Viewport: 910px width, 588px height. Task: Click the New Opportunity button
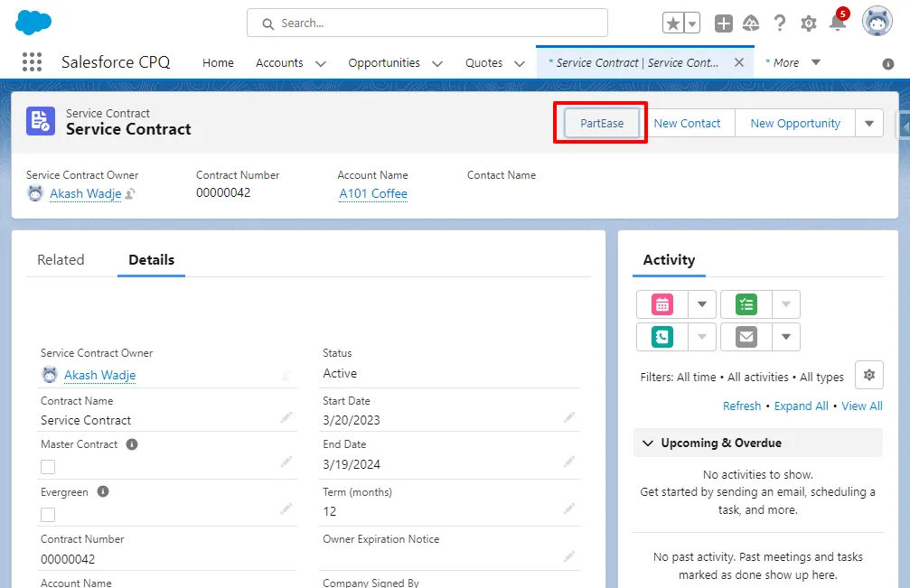pyautogui.click(x=795, y=123)
